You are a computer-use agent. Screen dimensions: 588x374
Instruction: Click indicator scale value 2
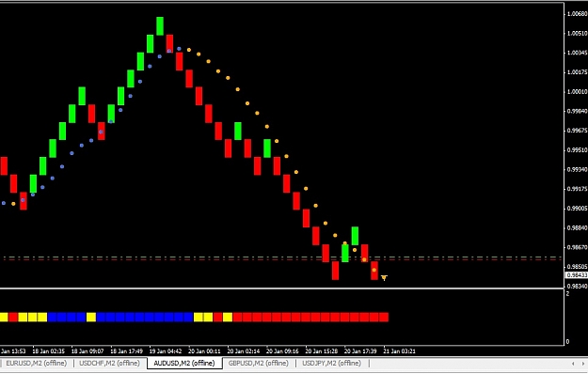567,294
